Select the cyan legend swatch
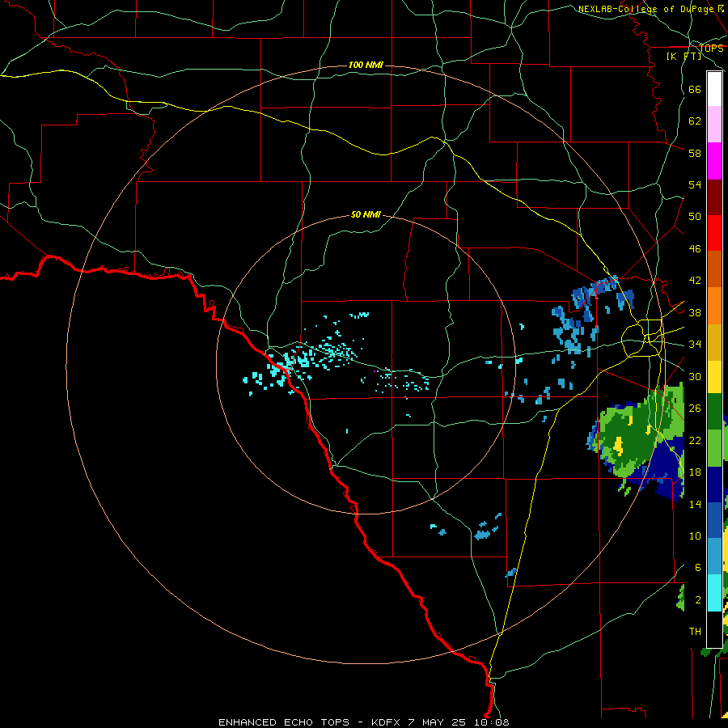This screenshot has height=728, width=728. coord(714,593)
